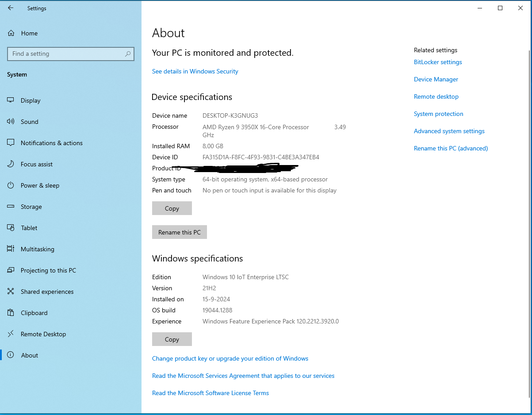Click the Clipboard icon

[x=11, y=313]
